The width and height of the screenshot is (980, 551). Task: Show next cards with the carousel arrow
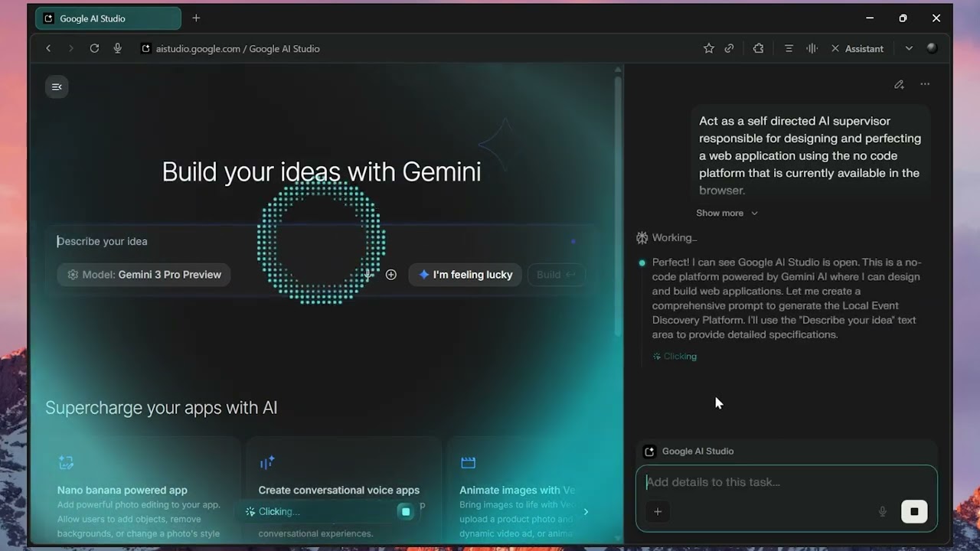[x=586, y=512]
